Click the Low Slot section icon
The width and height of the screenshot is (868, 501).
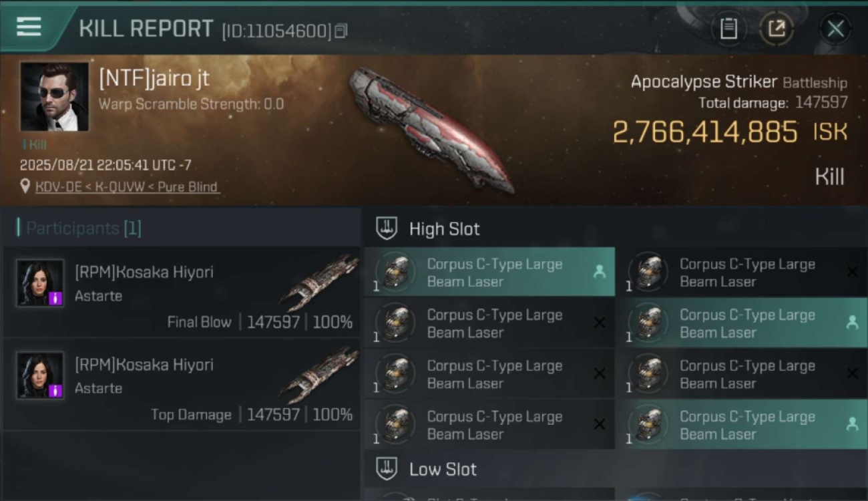pos(387,468)
